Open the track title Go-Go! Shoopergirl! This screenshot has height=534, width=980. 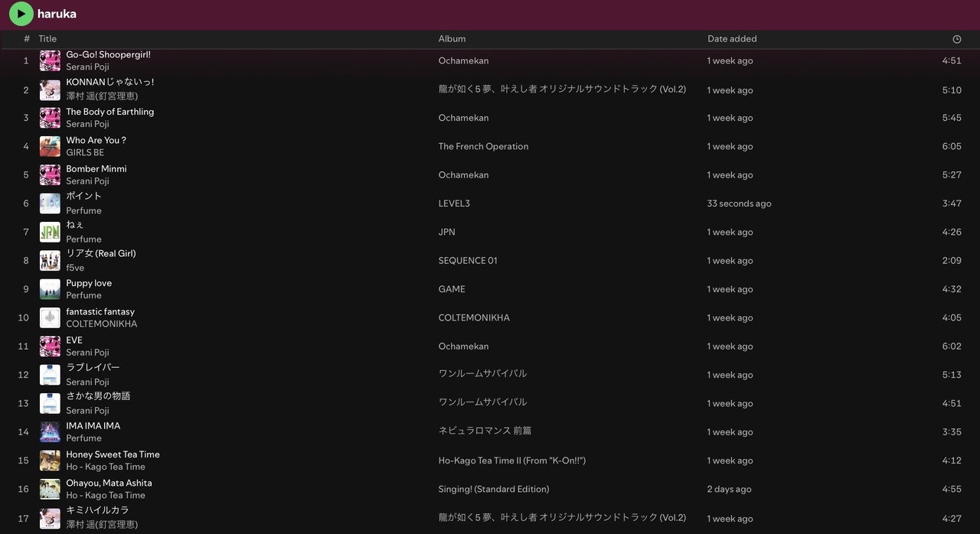pos(108,55)
